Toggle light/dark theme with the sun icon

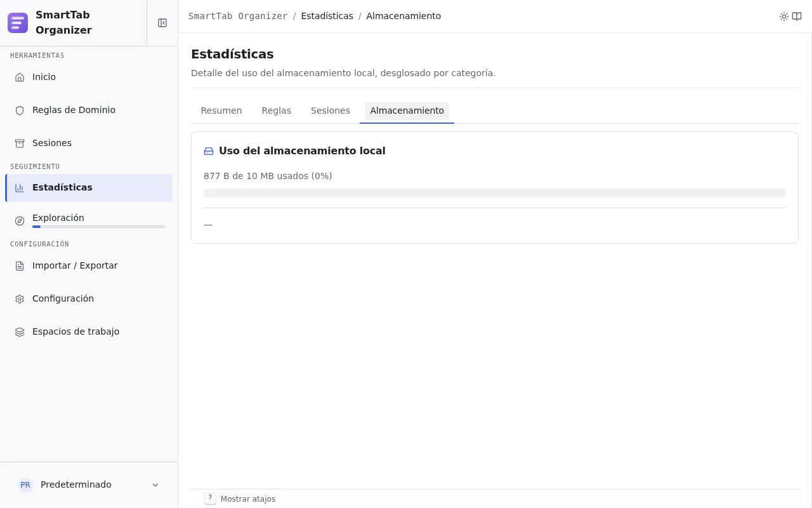pyautogui.click(x=784, y=17)
